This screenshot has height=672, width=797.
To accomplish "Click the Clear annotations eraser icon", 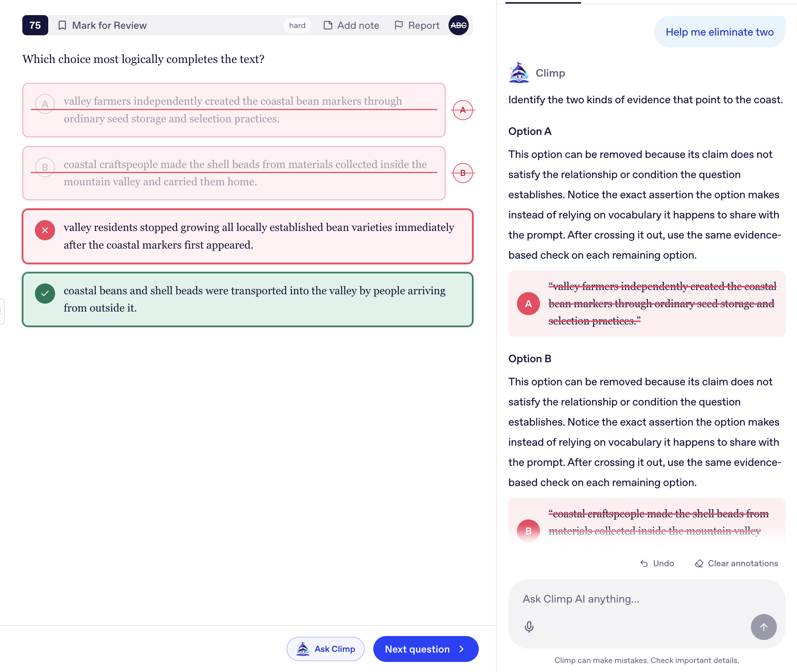I will (699, 563).
